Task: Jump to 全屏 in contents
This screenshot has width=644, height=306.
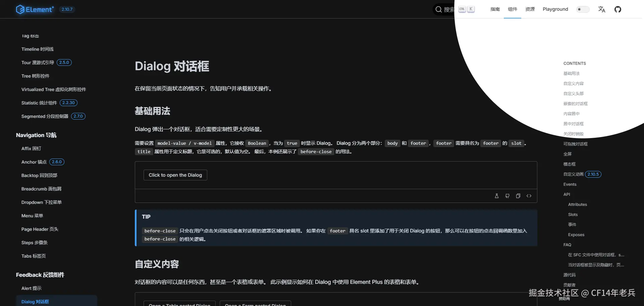Action: [x=568, y=154]
